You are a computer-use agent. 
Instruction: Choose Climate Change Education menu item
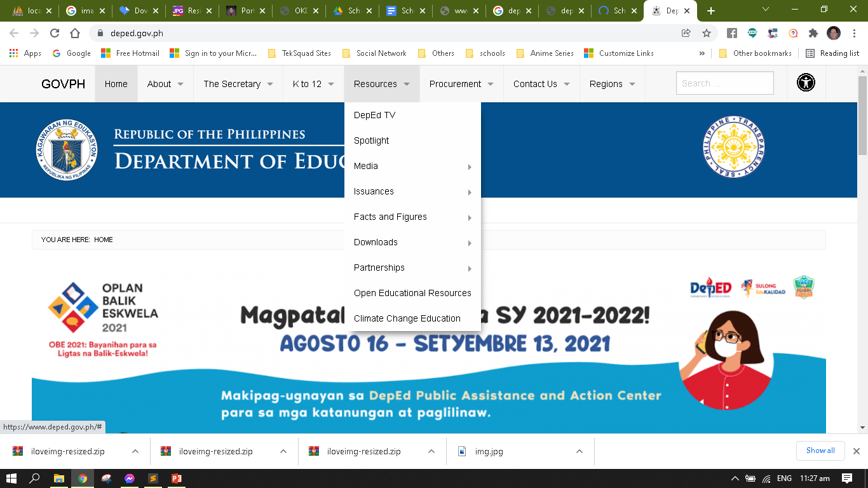[x=407, y=318]
